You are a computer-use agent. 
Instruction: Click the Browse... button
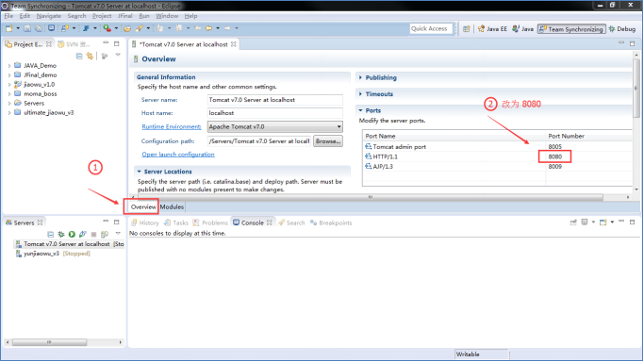328,141
